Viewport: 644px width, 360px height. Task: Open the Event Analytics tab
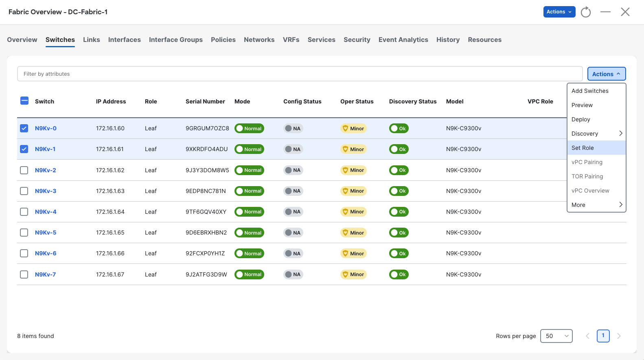click(403, 40)
